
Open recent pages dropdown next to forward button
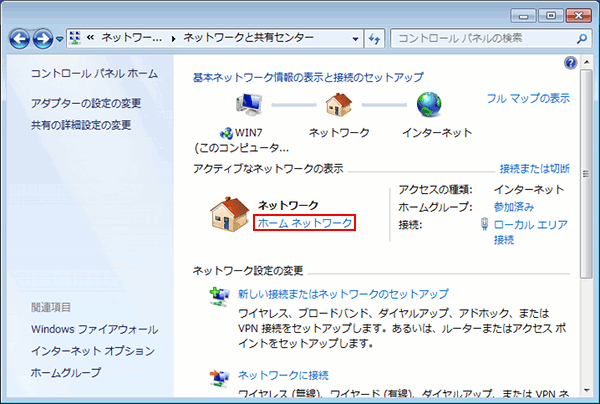(60, 39)
